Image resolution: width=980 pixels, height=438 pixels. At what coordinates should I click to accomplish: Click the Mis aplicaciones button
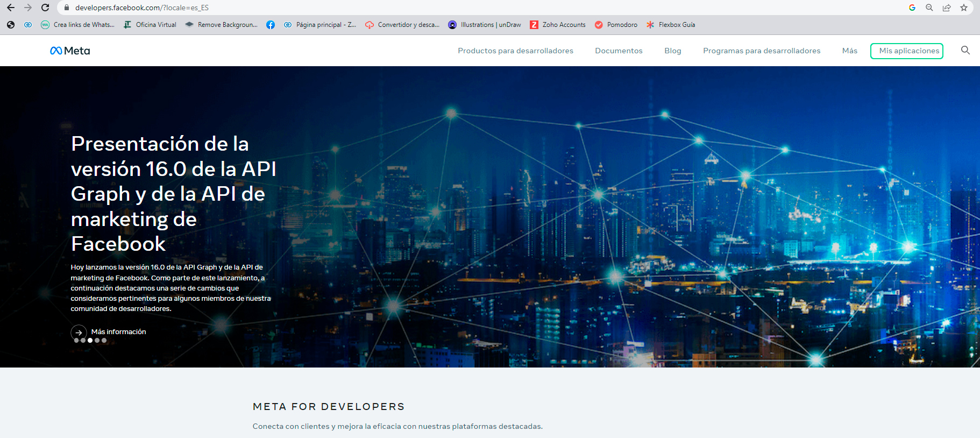coord(906,51)
